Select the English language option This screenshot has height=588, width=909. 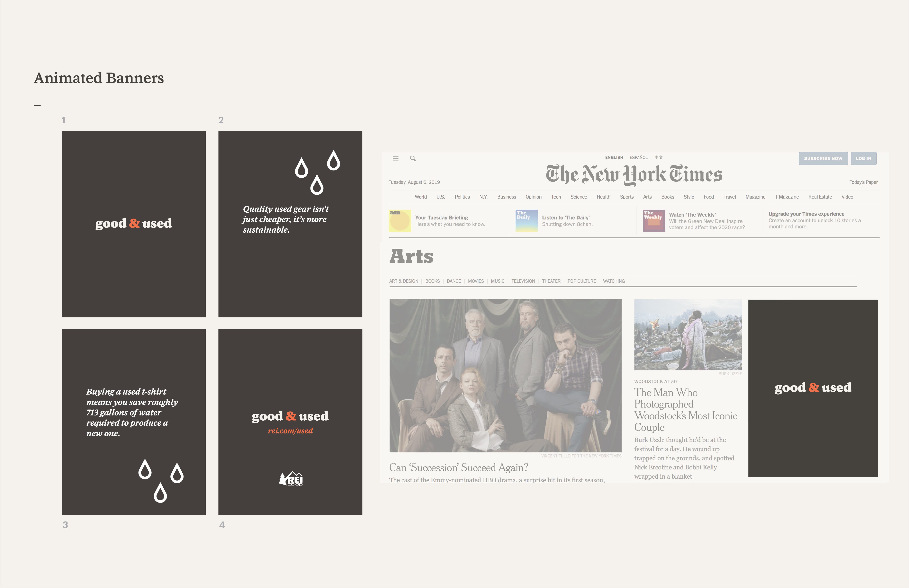(x=614, y=157)
